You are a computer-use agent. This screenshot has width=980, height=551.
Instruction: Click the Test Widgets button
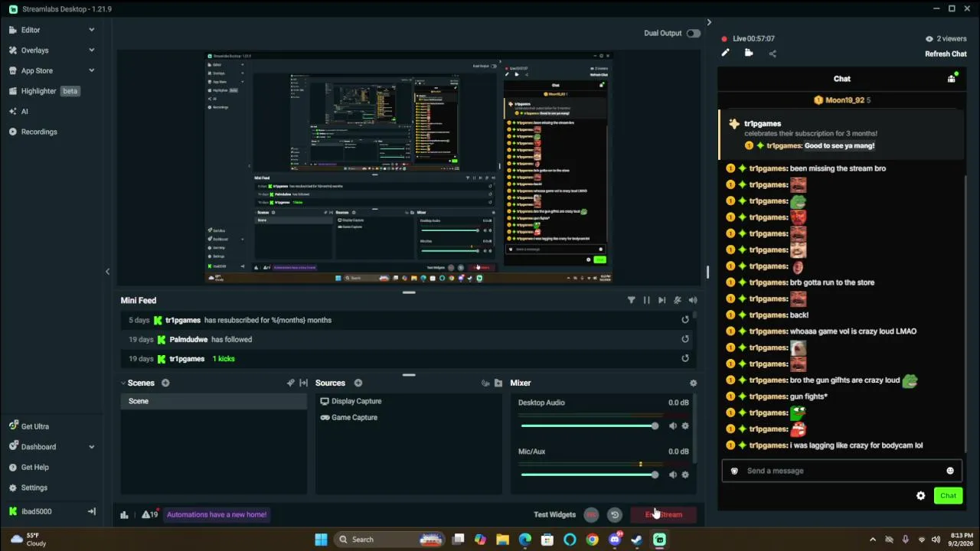click(554, 514)
